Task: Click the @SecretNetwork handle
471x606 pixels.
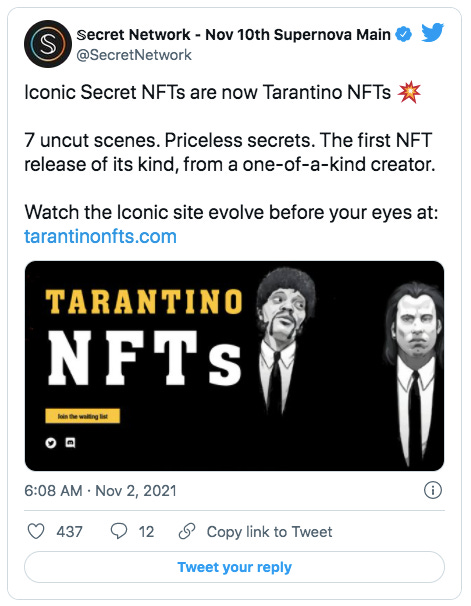Action: click(x=134, y=55)
